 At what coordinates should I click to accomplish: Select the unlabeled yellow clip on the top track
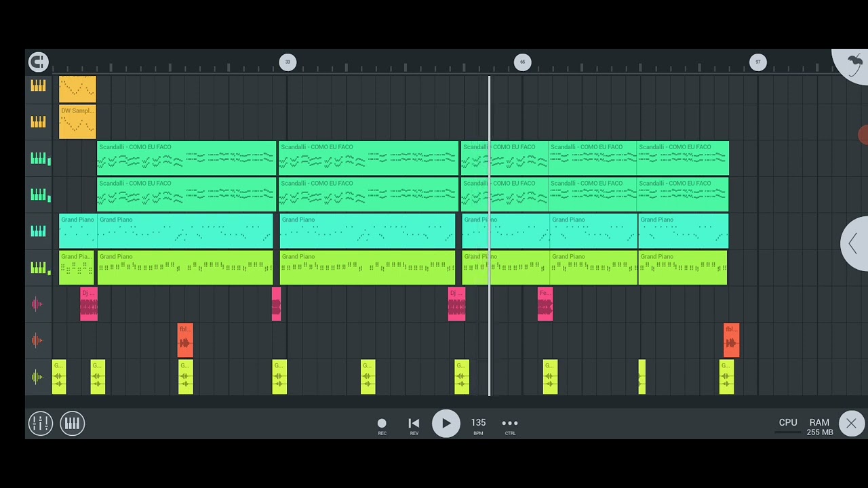(x=77, y=89)
